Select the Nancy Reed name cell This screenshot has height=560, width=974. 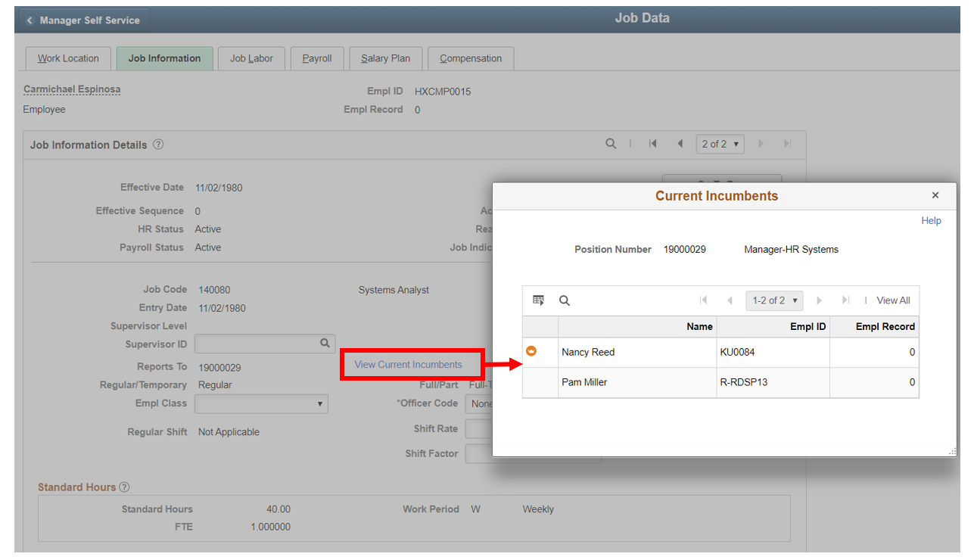pyautogui.click(x=637, y=352)
